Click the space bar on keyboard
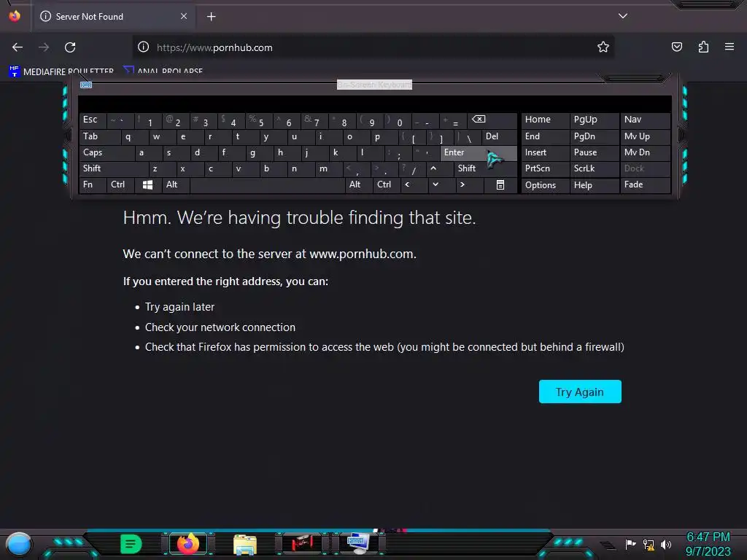Image resolution: width=747 pixels, height=560 pixels. click(x=267, y=184)
